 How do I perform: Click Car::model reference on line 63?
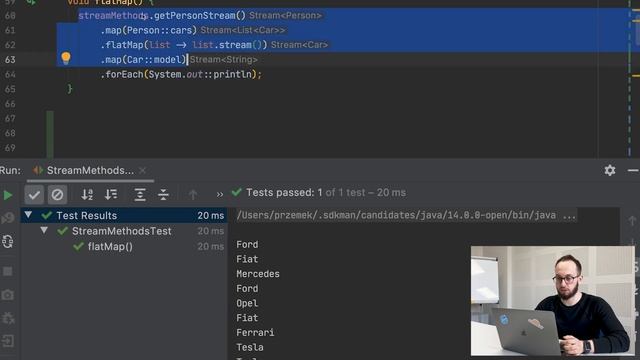coord(154,60)
